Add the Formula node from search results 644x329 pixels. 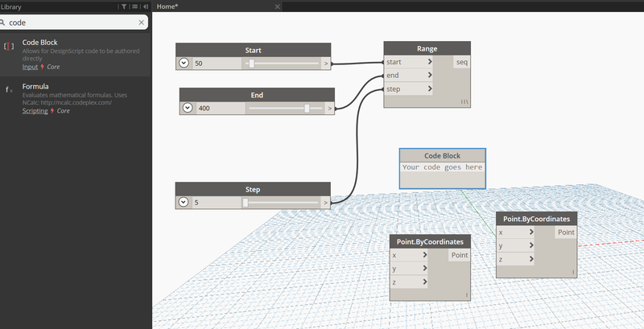click(x=76, y=98)
